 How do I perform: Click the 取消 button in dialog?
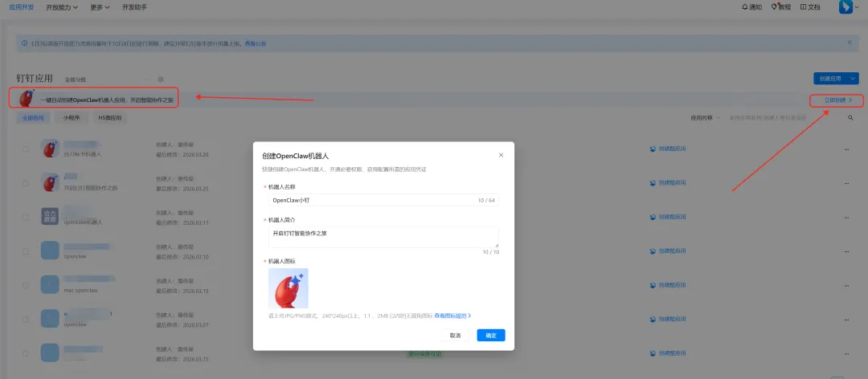pos(455,336)
